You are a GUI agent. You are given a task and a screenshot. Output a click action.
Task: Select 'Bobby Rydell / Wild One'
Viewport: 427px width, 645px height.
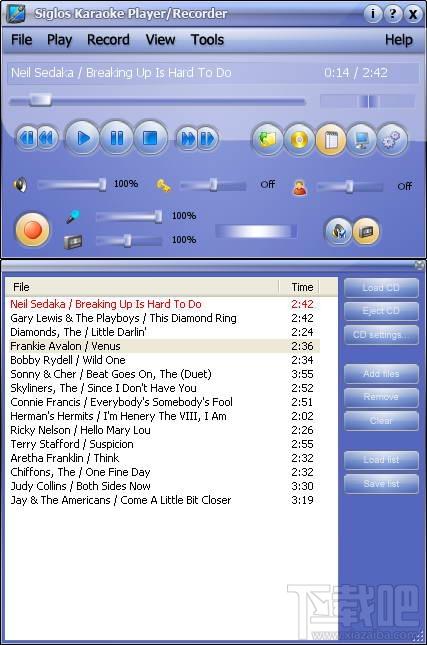163,360
